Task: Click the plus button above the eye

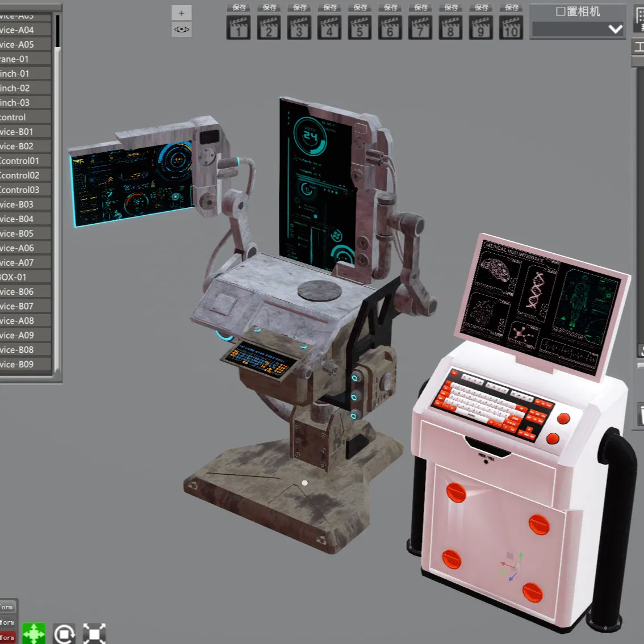Action: coord(182,13)
